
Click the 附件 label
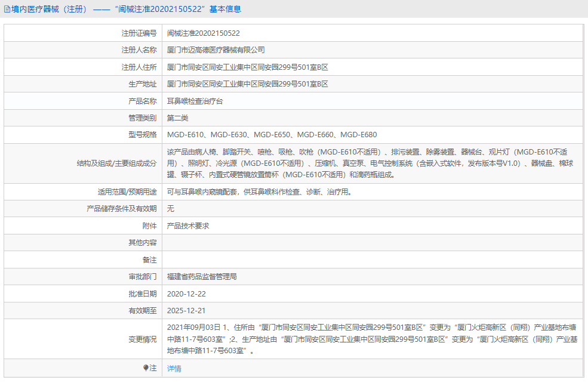click(x=150, y=226)
